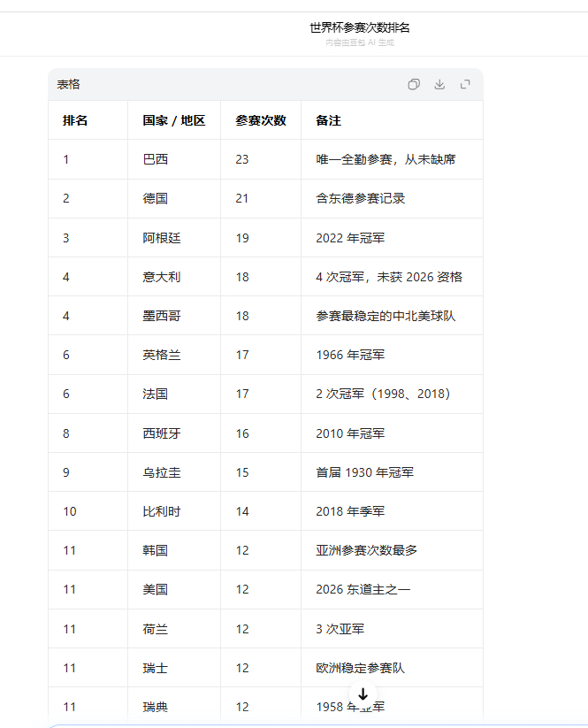The width and height of the screenshot is (588, 728).
Task: Click the note 含东德参赛记录
Action: [361, 198]
